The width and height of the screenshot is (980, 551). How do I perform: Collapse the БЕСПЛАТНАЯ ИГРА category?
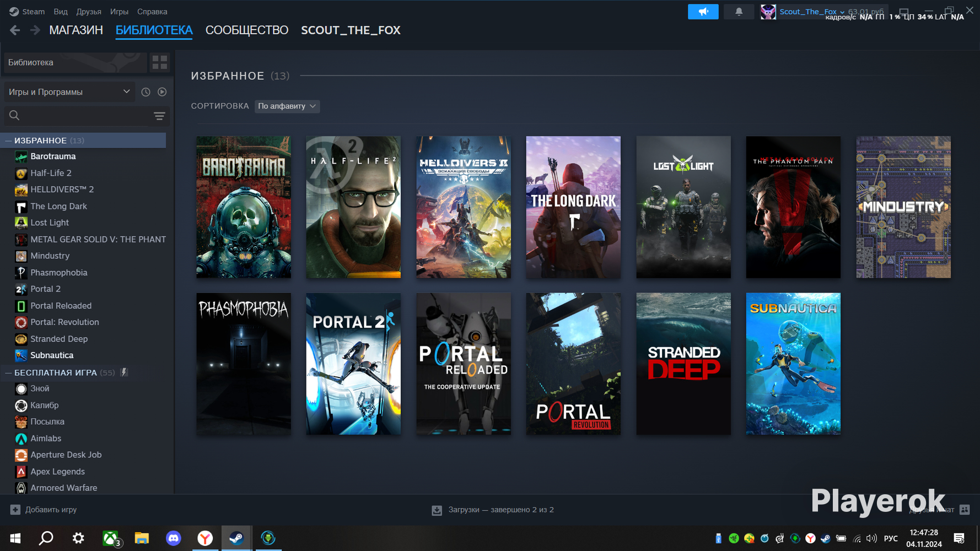tap(8, 373)
